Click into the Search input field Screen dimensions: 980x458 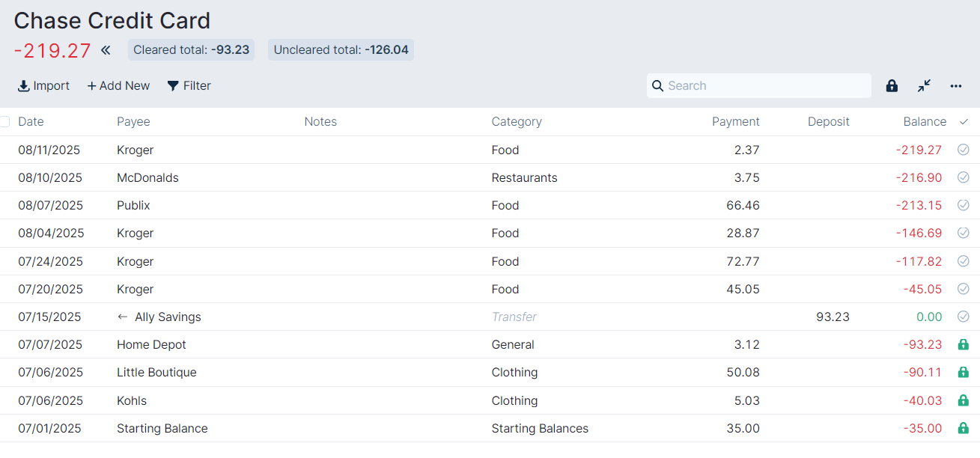(x=764, y=86)
